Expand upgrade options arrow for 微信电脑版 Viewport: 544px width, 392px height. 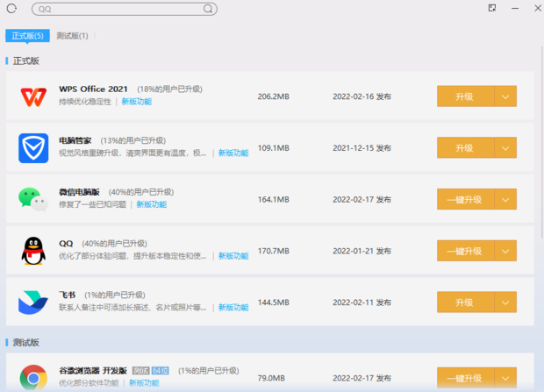pyautogui.click(x=505, y=199)
